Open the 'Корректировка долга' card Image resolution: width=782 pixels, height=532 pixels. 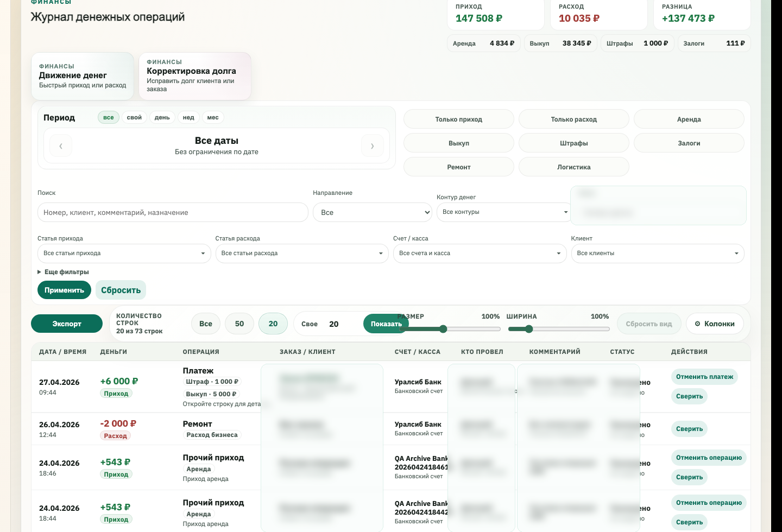pos(195,76)
